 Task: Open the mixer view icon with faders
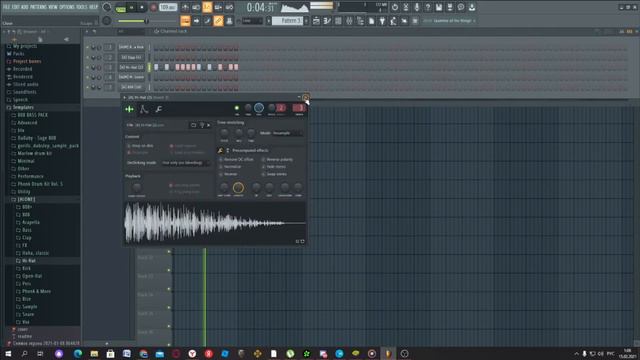coord(349,21)
